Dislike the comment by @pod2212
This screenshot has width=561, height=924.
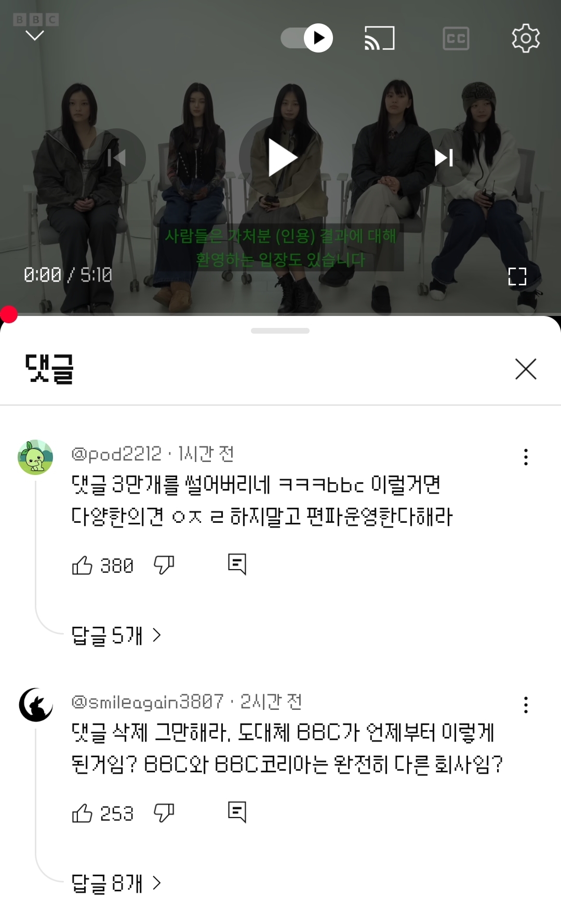(164, 565)
